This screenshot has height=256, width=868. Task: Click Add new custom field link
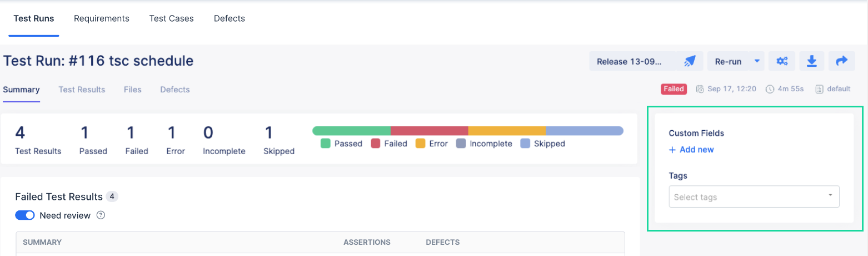[x=691, y=150]
